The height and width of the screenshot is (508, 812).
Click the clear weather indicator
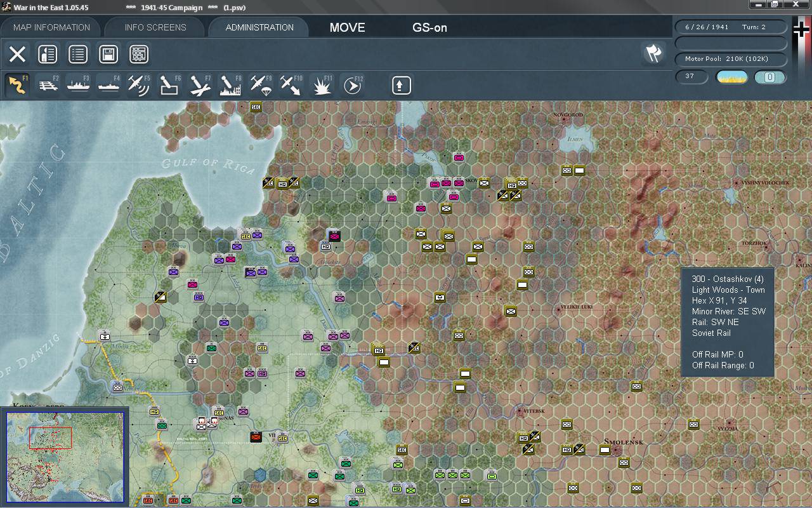[732, 77]
